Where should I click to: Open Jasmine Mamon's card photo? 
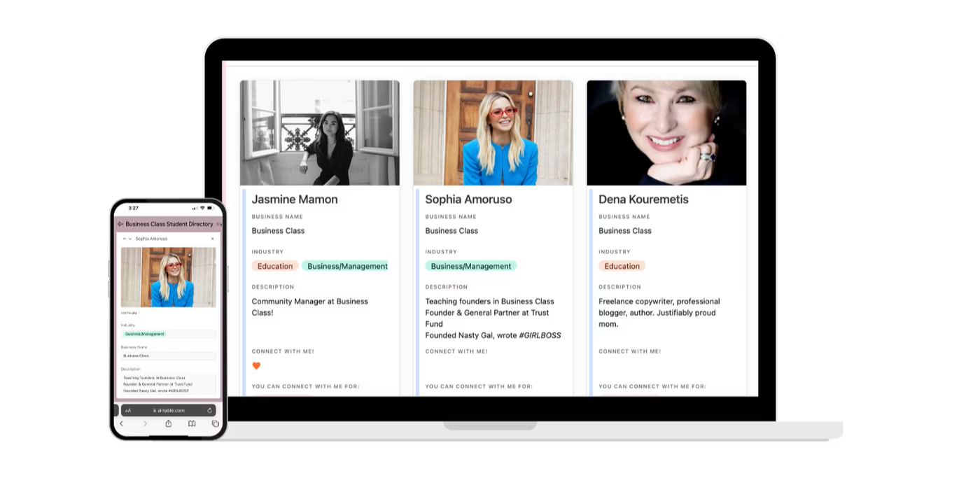coord(320,133)
